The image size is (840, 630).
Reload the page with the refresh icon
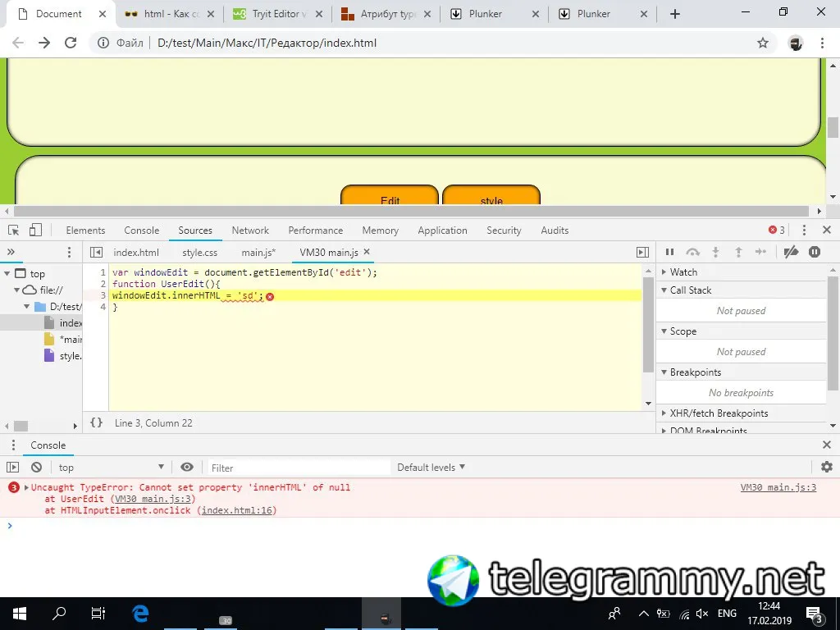71,43
